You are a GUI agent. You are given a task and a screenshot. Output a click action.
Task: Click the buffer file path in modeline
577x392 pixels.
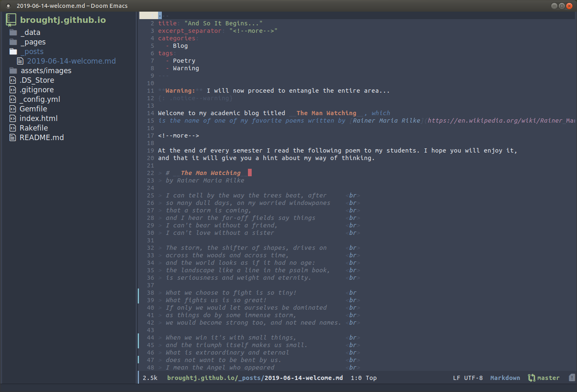[255, 378]
